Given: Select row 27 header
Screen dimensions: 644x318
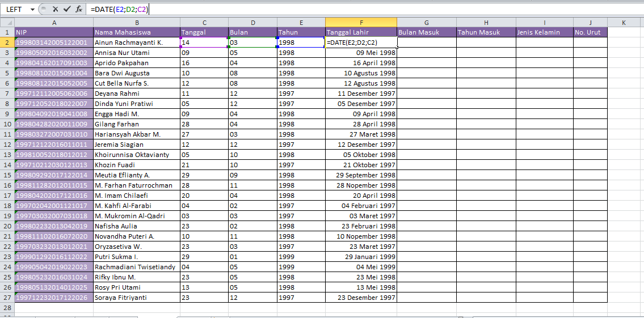Looking at the screenshot, I should click(x=7, y=298).
